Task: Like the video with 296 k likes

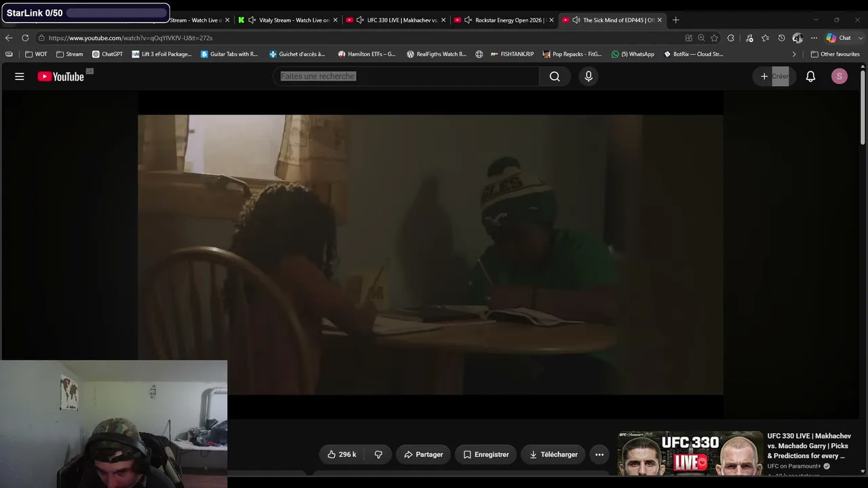Action: [x=342, y=455]
